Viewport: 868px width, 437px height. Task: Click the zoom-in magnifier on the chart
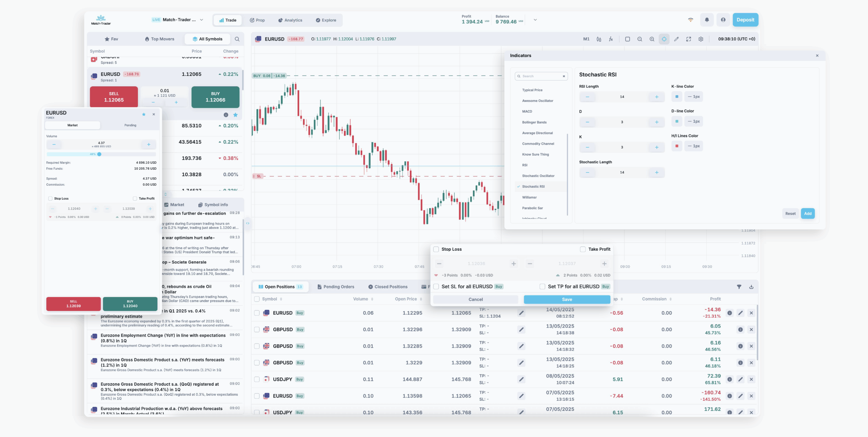tap(652, 39)
